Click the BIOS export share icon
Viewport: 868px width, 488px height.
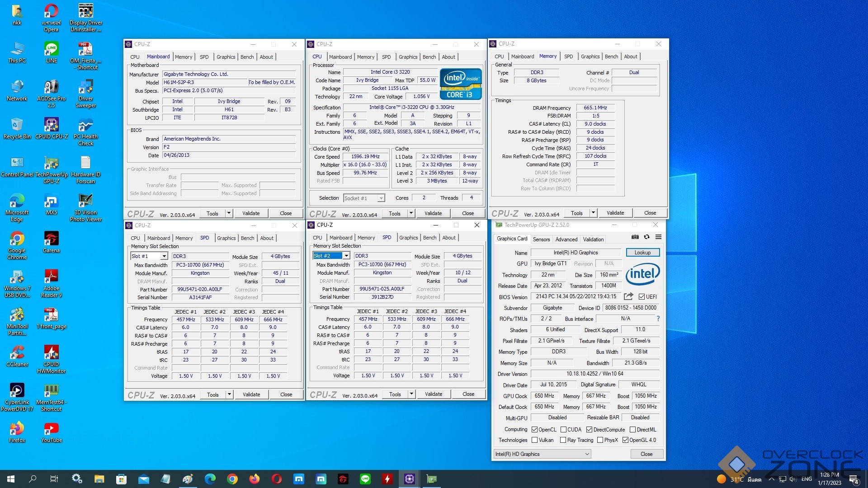[x=628, y=296]
